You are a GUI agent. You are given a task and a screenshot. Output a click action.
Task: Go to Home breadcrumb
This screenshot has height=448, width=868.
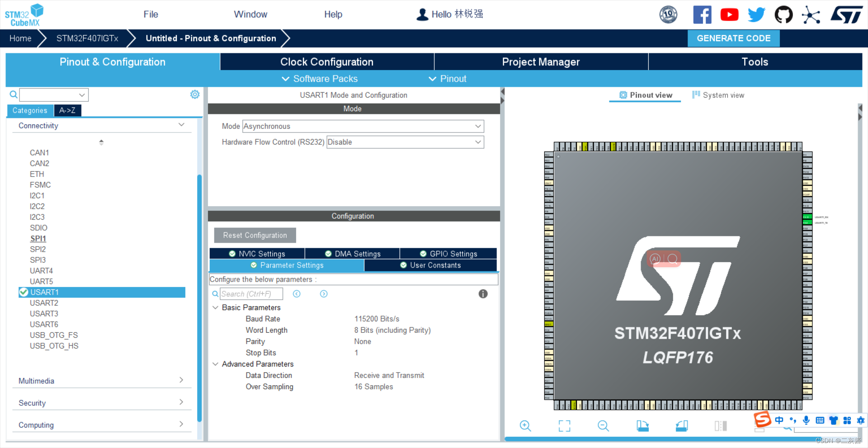[20, 38]
